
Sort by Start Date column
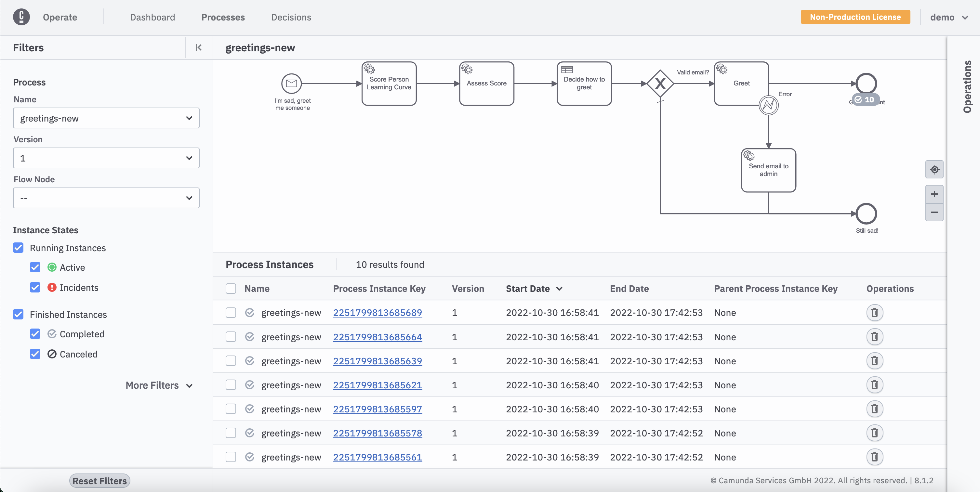tap(534, 289)
